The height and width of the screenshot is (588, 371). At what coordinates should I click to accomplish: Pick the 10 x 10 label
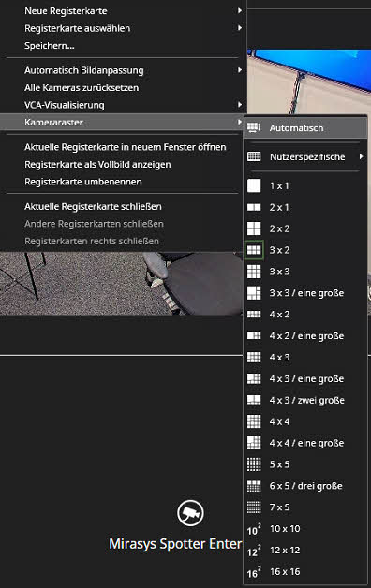tap(285, 529)
